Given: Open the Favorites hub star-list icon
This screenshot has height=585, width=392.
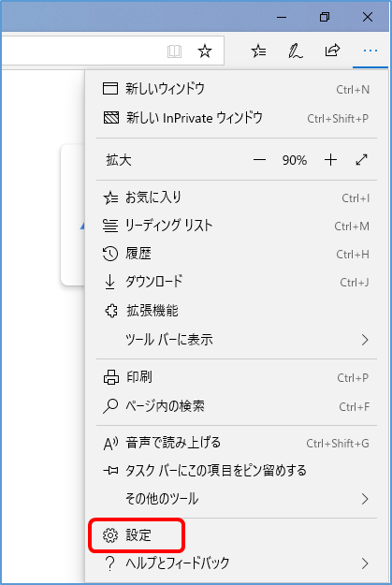Looking at the screenshot, I should click(258, 51).
